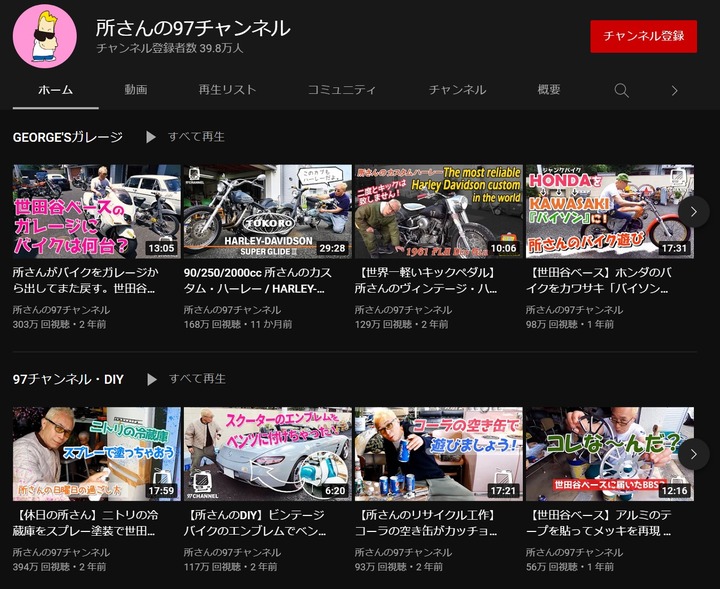Click '93万 回視聴・2 年前' text
Screen dimensions: 720x589
[399, 567]
